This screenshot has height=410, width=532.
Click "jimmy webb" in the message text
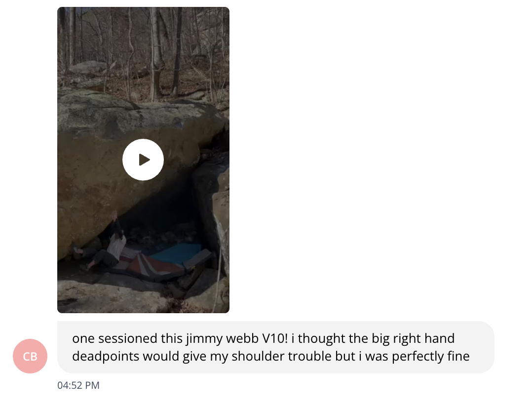point(222,339)
